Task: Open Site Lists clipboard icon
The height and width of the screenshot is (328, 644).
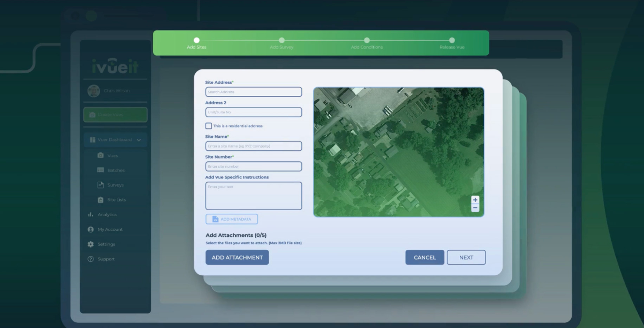Action: (x=101, y=199)
